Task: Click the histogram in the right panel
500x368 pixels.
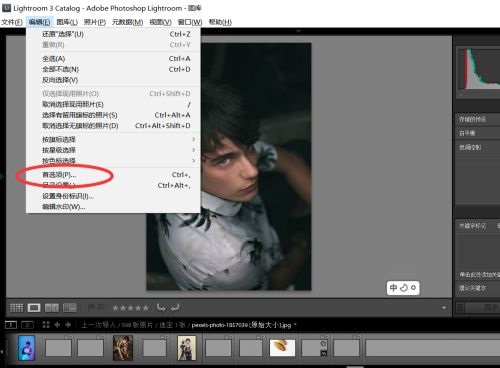Action: click(479, 69)
